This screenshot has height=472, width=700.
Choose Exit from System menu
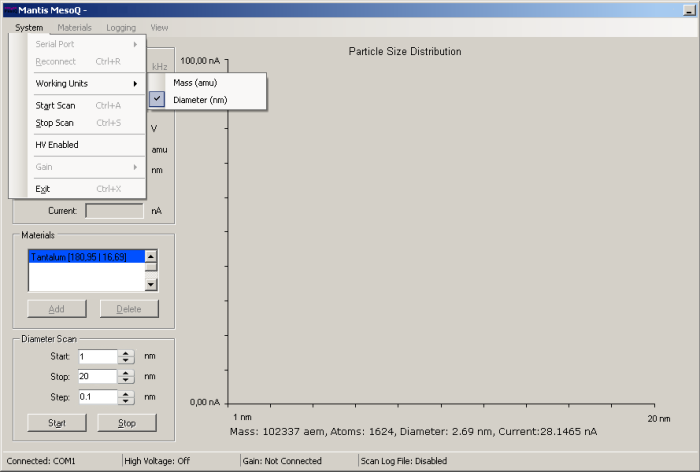point(87,189)
